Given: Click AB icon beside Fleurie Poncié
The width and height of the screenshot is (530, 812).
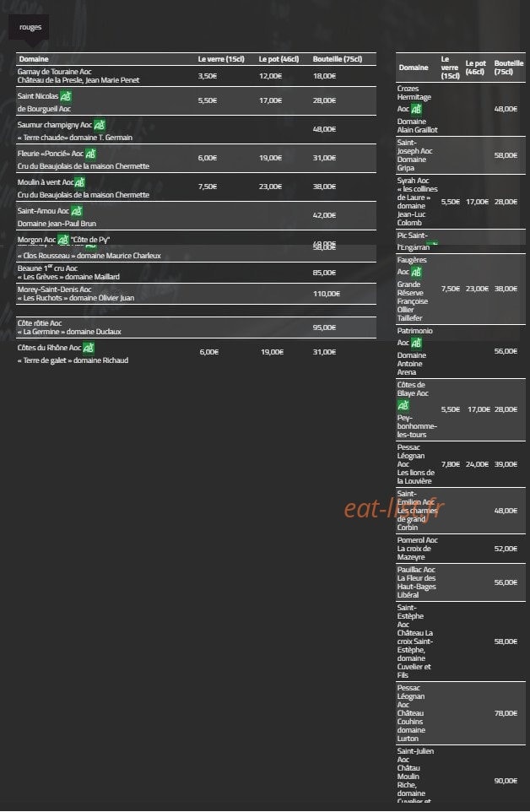Looking at the screenshot, I should [90, 154].
